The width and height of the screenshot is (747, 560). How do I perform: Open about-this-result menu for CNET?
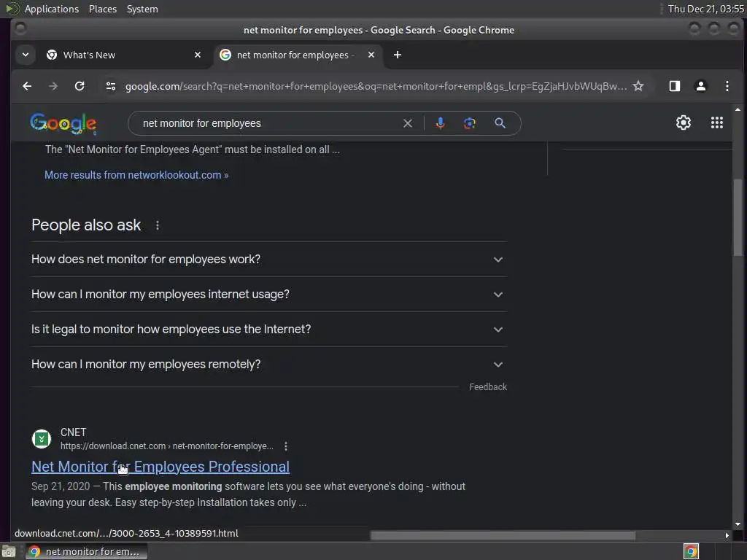click(286, 446)
